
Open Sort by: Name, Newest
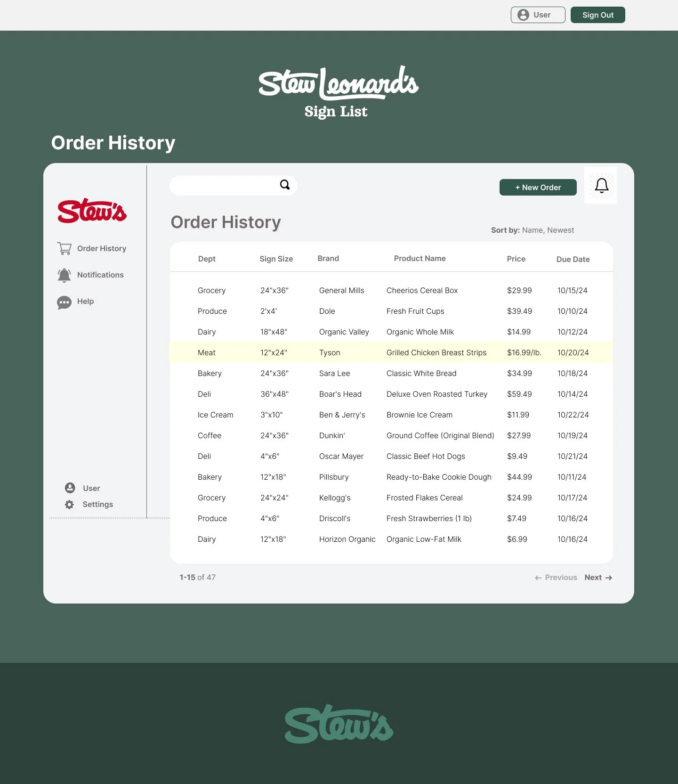pyautogui.click(x=533, y=230)
